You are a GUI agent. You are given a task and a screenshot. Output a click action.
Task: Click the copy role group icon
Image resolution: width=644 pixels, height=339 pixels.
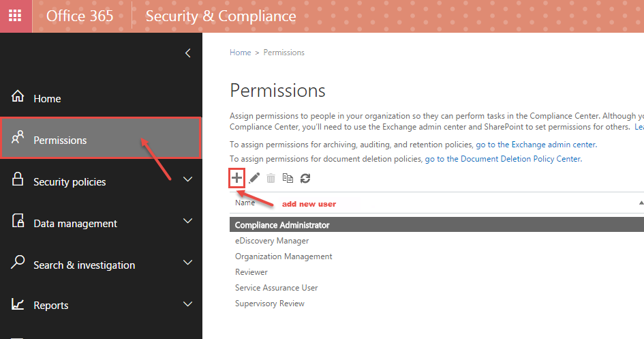[288, 178]
